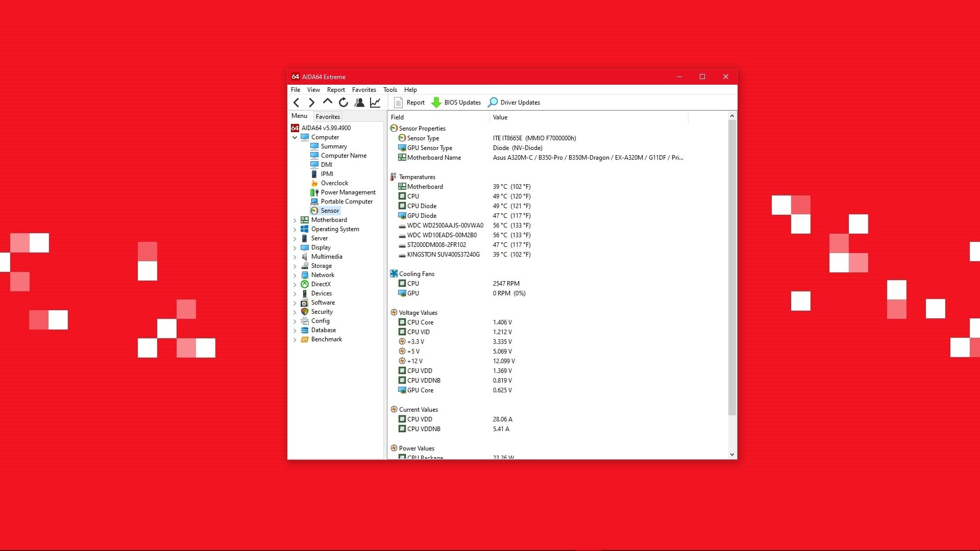The image size is (980, 551).
Task: Select DMI tree item
Action: click(327, 165)
